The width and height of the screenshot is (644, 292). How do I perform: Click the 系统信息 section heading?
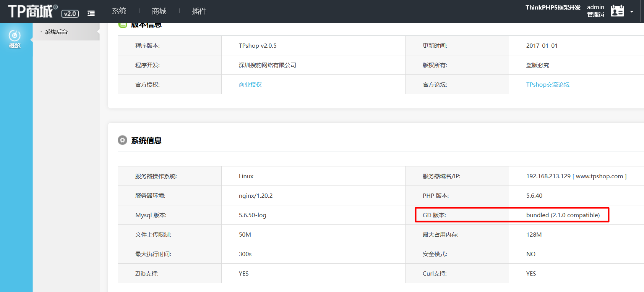pyautogui.click(x=146, y=140)
